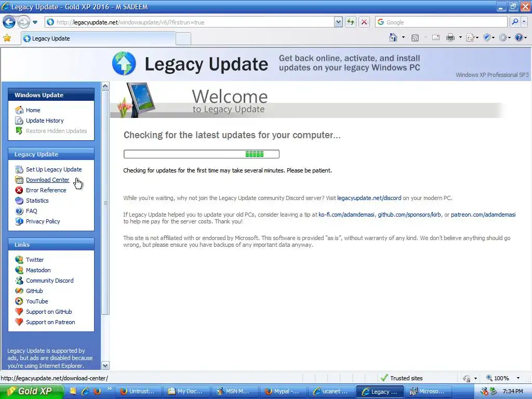Open the patreon.com/adamdemasi link

(483, 215)
